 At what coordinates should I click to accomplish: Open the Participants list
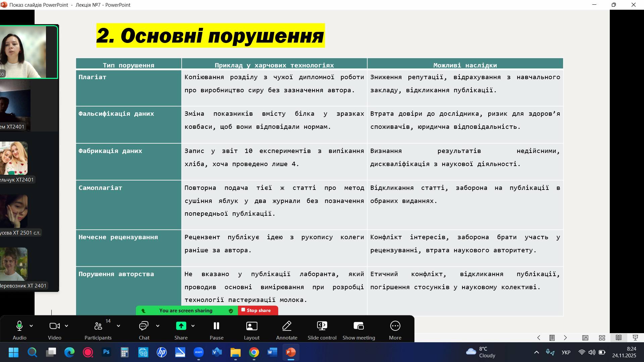point(98,329)
